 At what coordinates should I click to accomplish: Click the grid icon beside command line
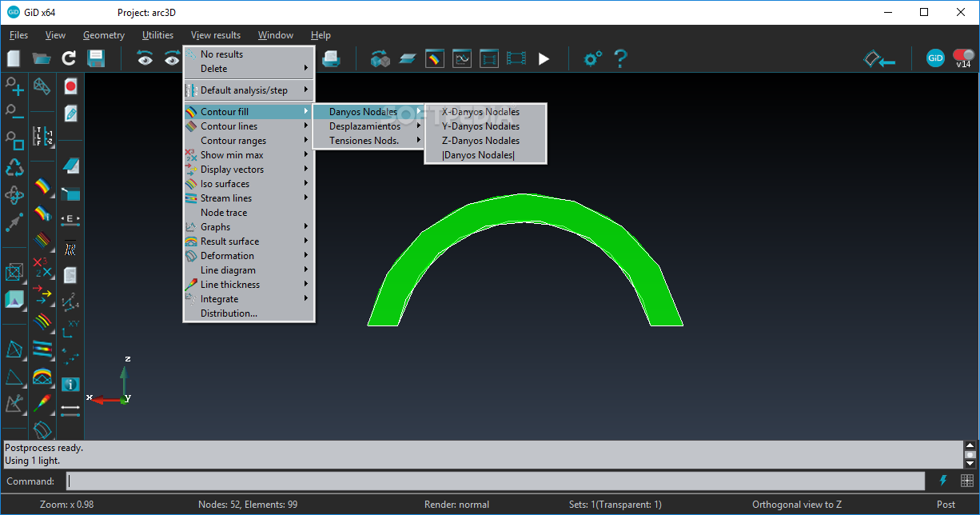tap(967, 481)
